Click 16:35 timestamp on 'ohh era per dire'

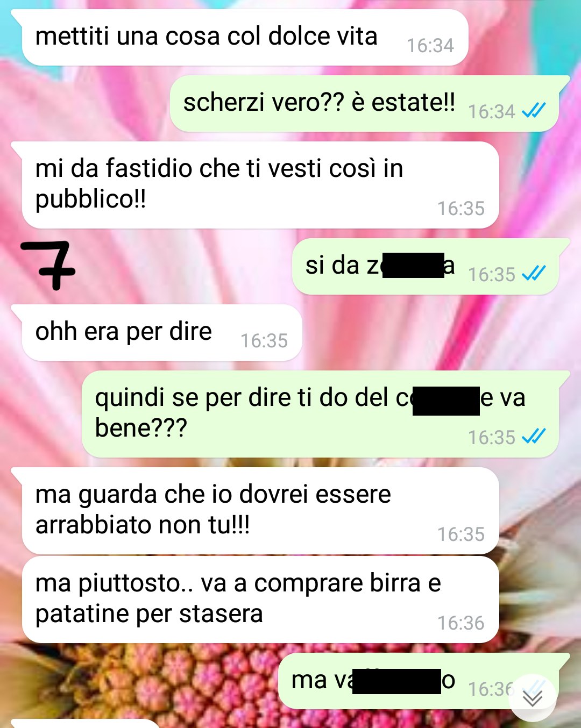[x=264, y=340]
